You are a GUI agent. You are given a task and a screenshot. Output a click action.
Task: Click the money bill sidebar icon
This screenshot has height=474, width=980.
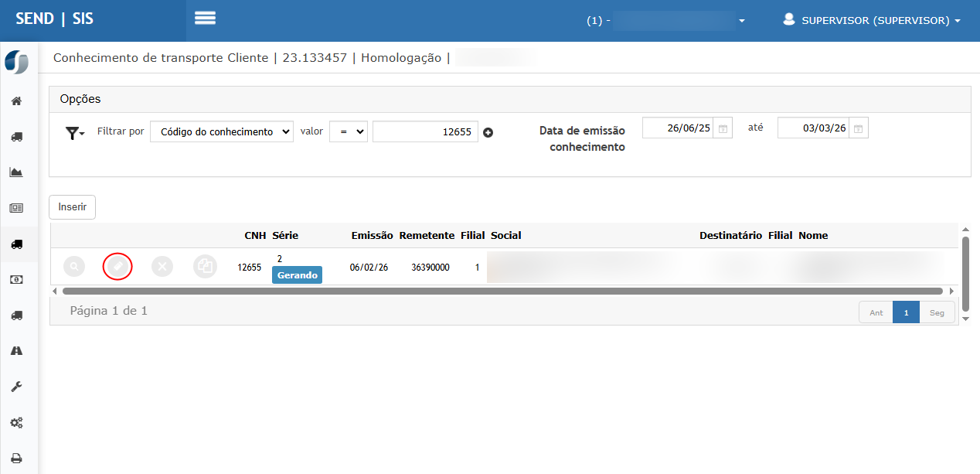coord(16,279)
